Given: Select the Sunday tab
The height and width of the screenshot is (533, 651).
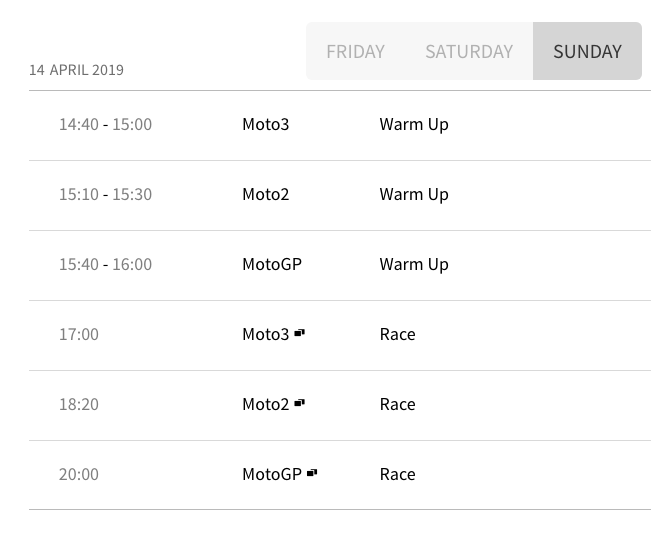Looking at the screenshot, I should pyautogui.click(x=587, y=52).
